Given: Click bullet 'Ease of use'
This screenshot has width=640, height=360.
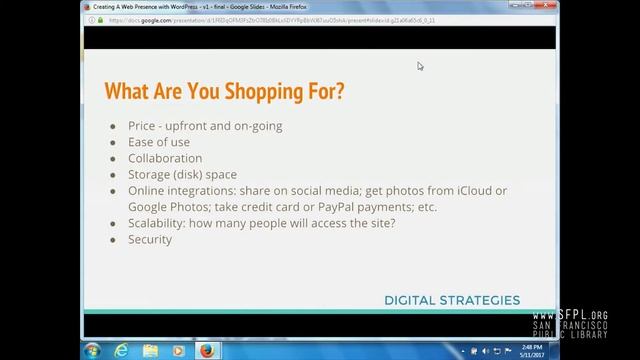Looking at the screenshot, I should pos(159,142).
